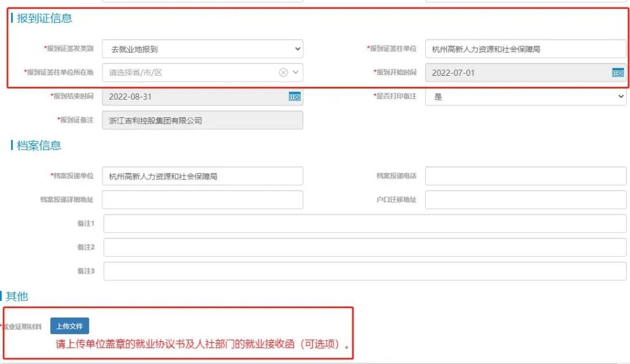Open the 是否打印备注 dropdown
The height and width of the screenshot is (364, 630).
(x=526, y=97)
